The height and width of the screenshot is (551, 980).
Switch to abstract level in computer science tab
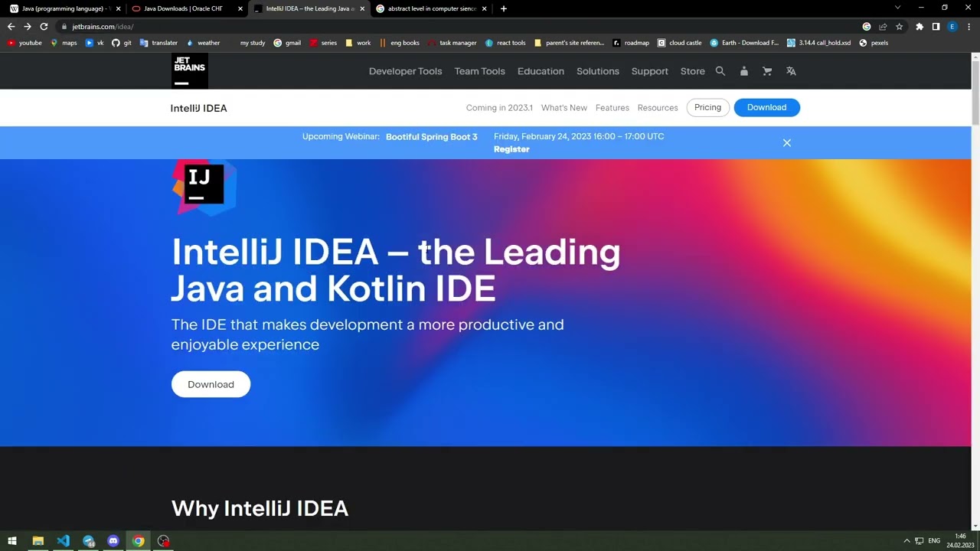coord(431,8)
